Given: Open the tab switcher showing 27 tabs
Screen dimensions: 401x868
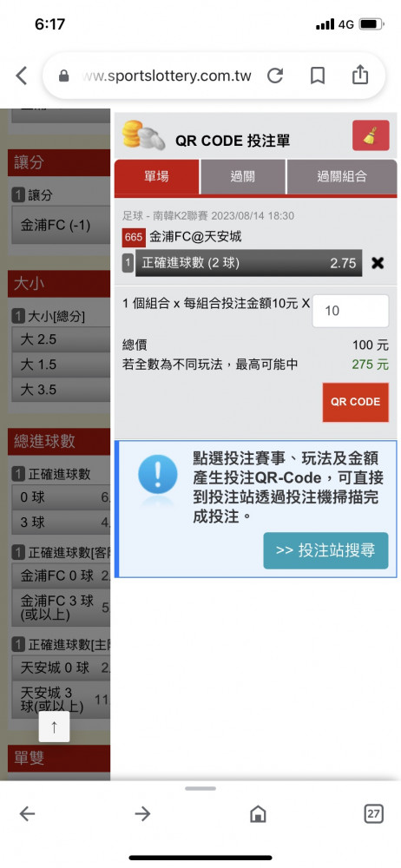Looking at the screenshot, I should point(374,813).
